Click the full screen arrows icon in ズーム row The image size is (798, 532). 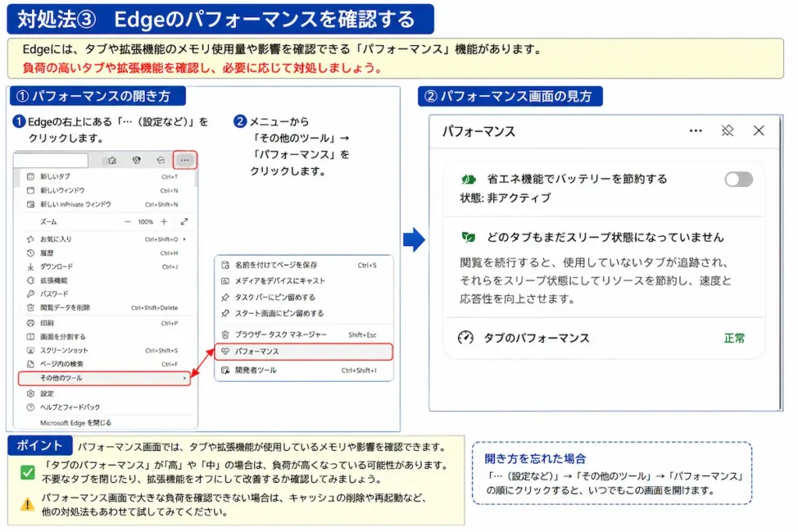pos(184,222)
